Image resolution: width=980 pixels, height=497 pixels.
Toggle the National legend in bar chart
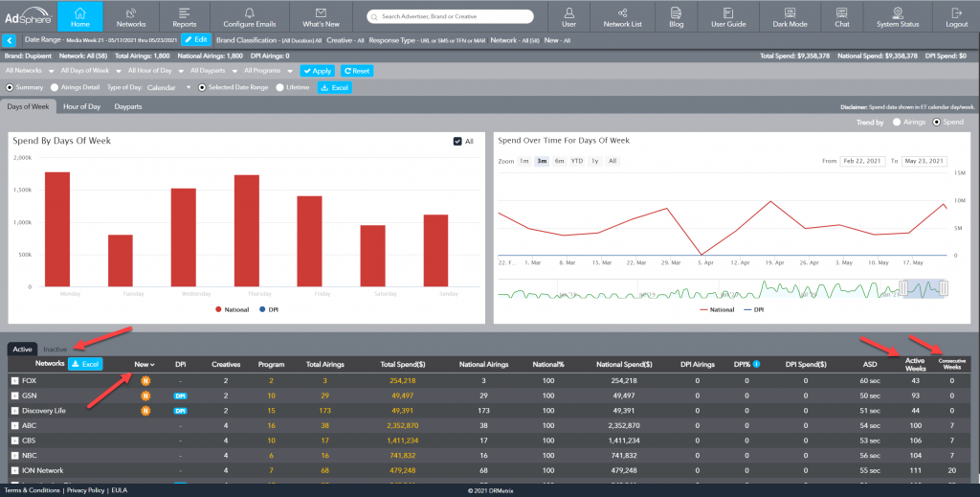tap(232, 309)
